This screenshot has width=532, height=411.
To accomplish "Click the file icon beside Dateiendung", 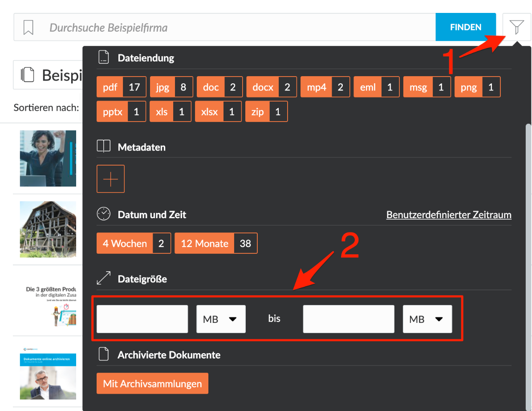I will tap(103, 57).
